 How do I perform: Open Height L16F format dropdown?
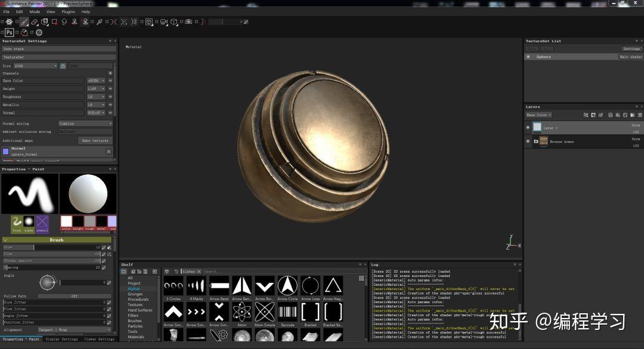[x=96, y=89]
